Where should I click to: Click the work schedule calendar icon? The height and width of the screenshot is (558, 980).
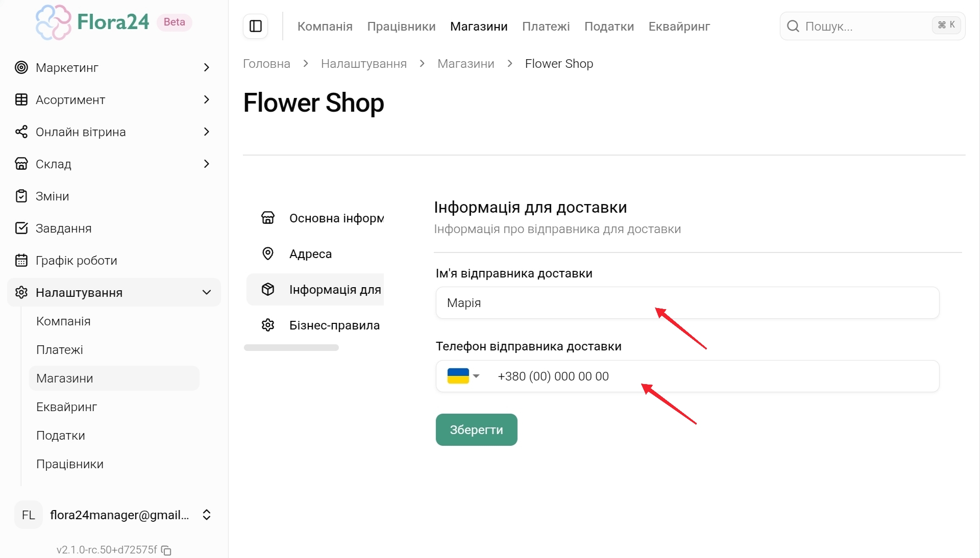[x=21, y=260]
